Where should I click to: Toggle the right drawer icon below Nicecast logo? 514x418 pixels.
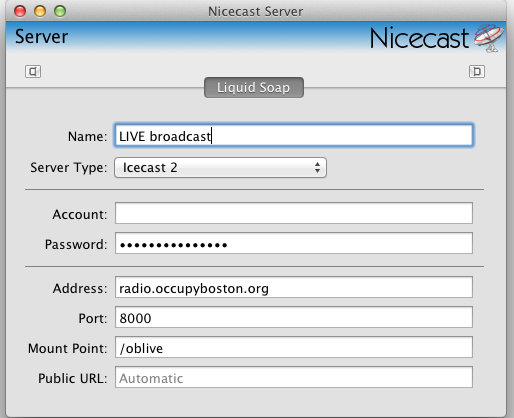pos(477,71)
